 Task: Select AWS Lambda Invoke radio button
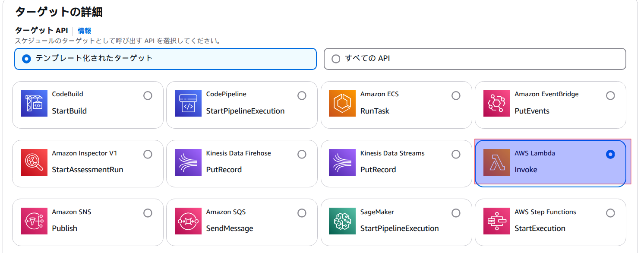[x=610, y=154]
